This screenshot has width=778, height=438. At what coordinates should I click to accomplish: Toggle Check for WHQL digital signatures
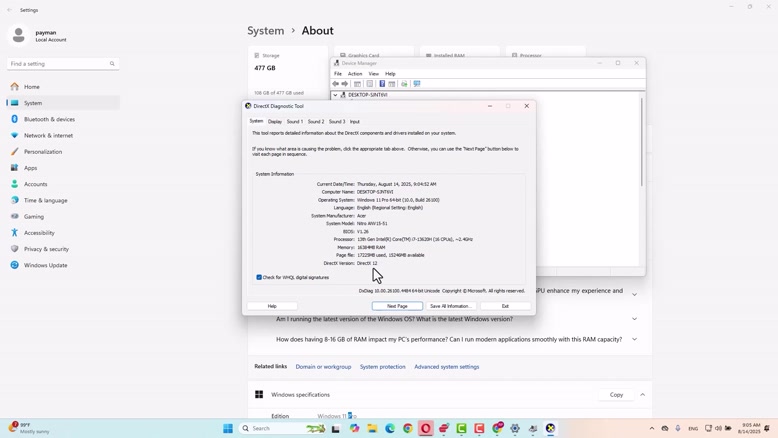(259, 277)
